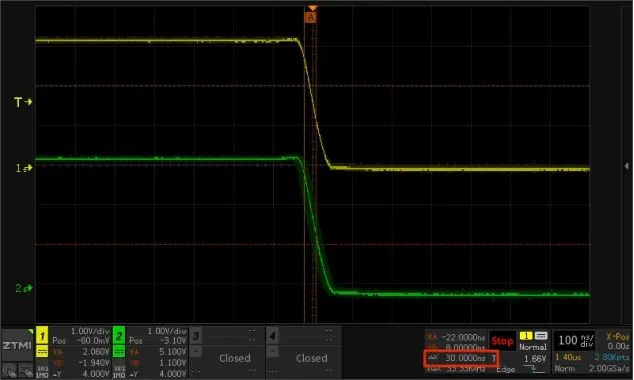This screenshot has height=380, width=634.
Task: Click channel 3 coupling placeholder icon
Action: tap(196, 351)
